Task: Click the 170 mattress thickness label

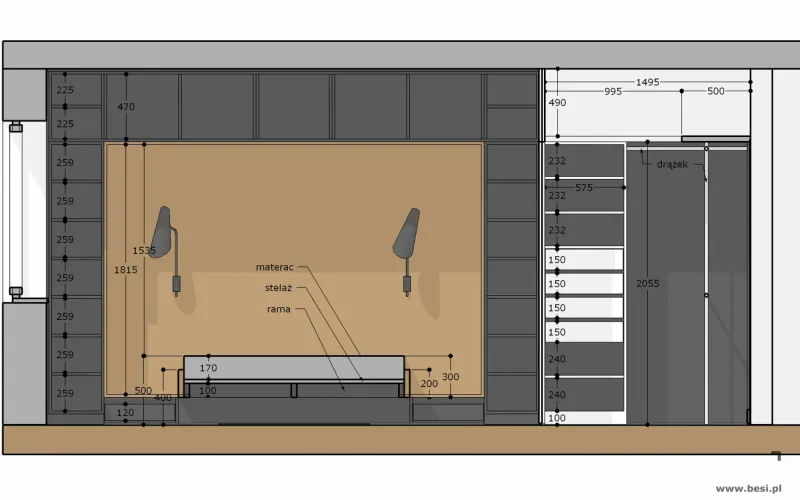Action: tap(208, 368)
